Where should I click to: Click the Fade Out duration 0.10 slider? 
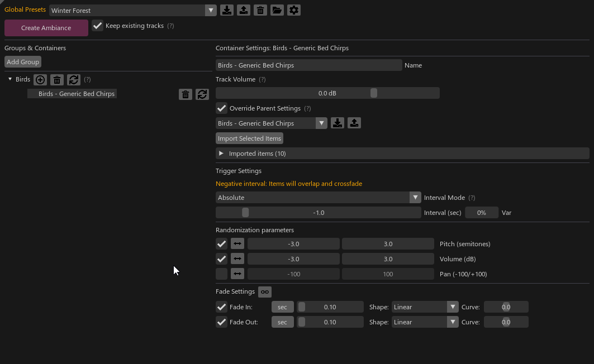330,322
